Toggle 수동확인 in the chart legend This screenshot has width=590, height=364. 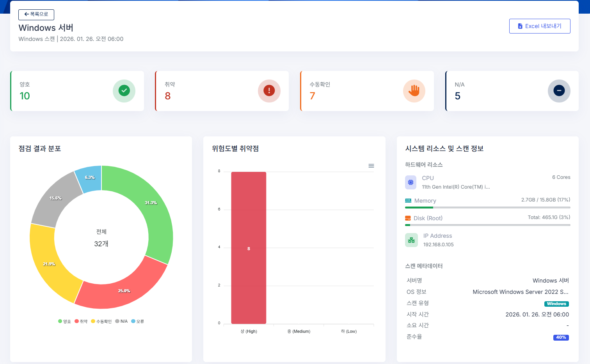coord(101,321)
